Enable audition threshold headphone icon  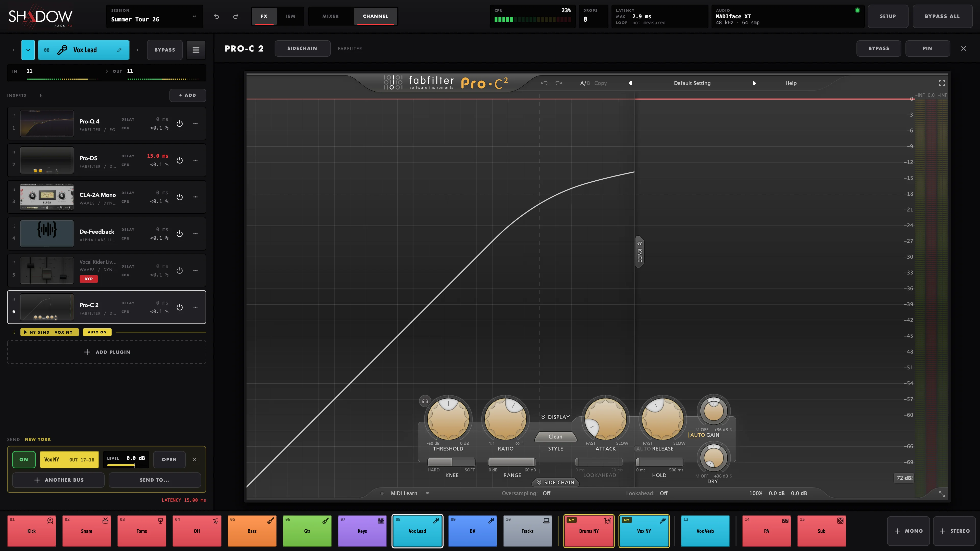pos(425,401)
